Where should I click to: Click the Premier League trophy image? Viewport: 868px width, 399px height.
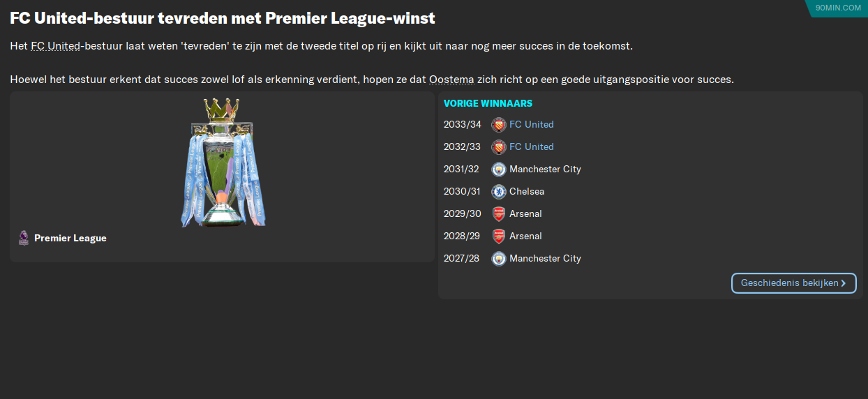[x=223, y=163]
